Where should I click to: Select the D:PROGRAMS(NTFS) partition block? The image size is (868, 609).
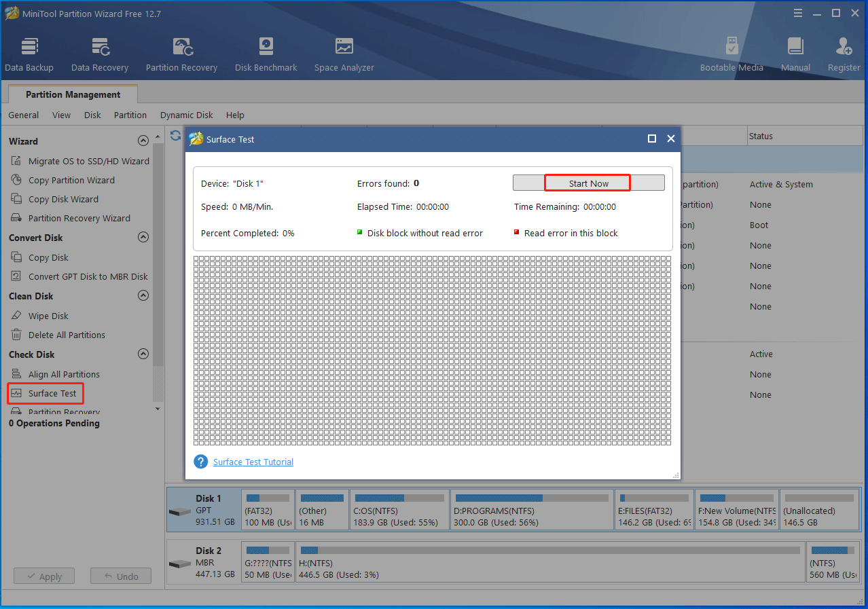tap(531, 509)
